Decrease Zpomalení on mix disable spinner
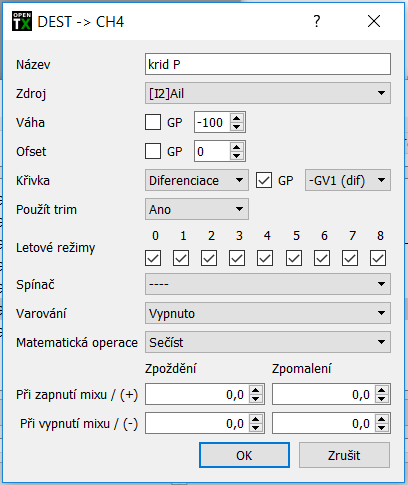Screen dimensions: 408x485 [382, 428]
